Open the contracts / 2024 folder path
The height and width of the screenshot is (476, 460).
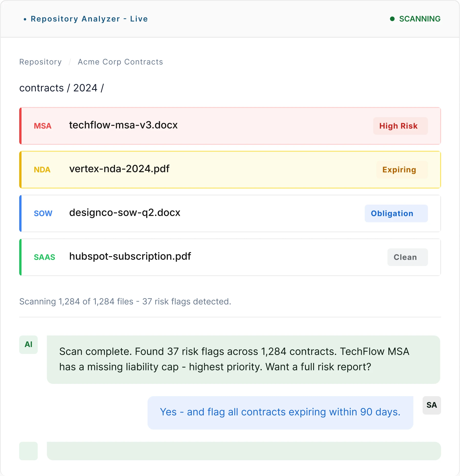61,88
